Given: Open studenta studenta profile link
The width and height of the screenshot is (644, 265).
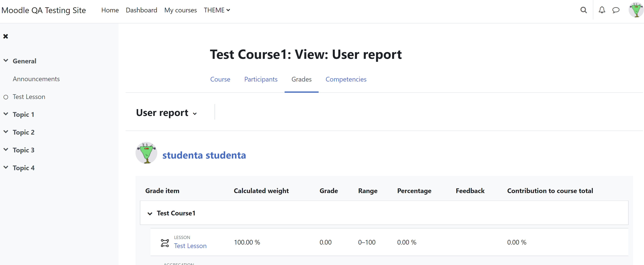Looking at the screenshot, I should tap(204, 155).
